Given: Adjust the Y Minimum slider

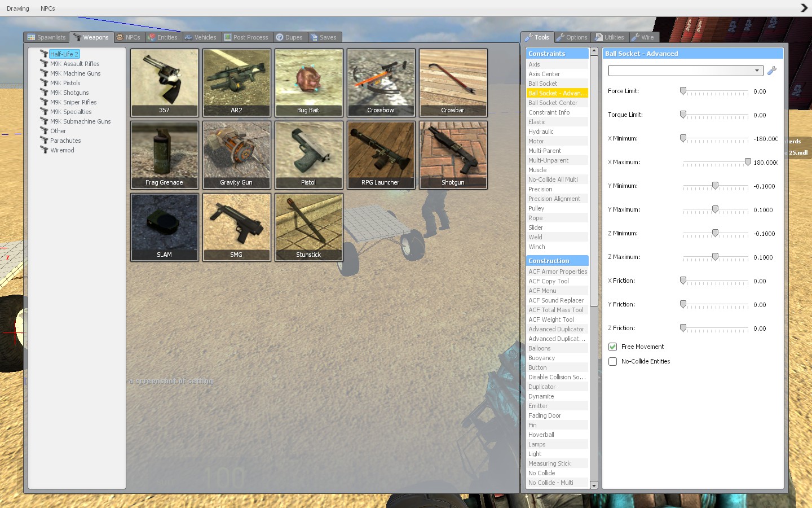Looking at the screenshot, I should coord(715,186).
